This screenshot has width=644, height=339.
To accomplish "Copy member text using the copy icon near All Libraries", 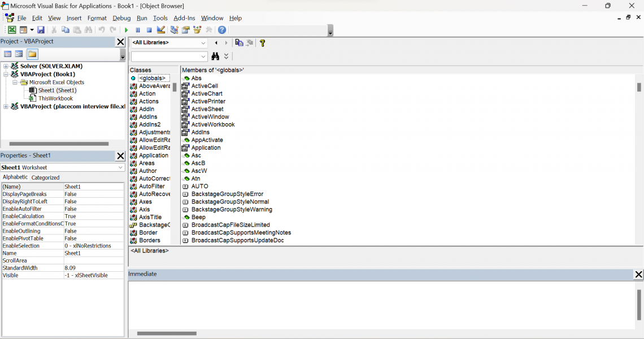I will pyautogui.click(x=240, y=43).
